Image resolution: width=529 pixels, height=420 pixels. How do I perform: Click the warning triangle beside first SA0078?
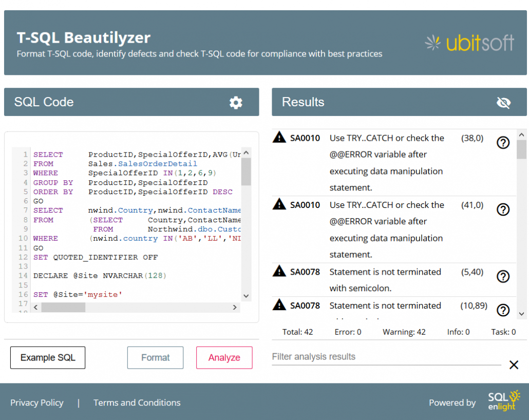pyautogui.click(x=279, y=271)
